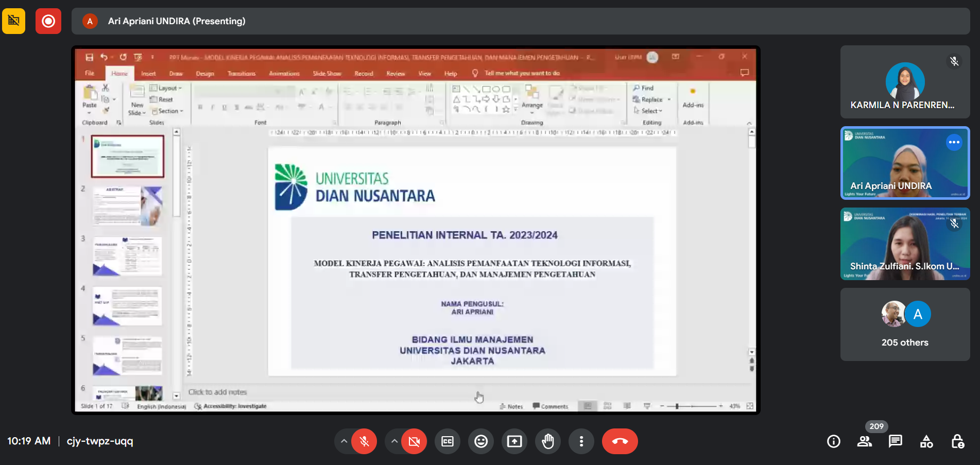Start slide show from status bar icon
The height and width of the screenshot is (465, 980).
tap(647, 406)
